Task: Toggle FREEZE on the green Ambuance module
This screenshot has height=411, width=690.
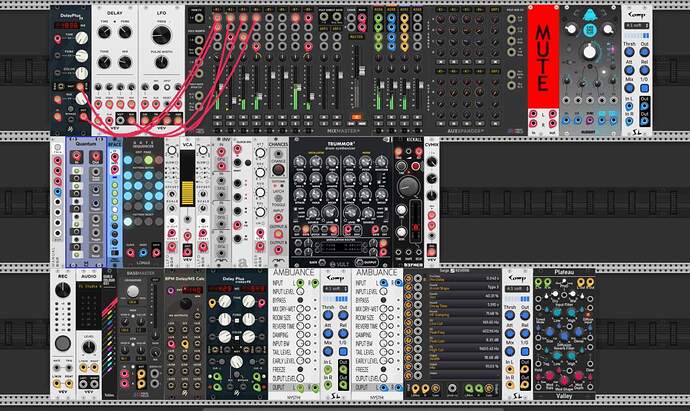Action: (300, 370)
